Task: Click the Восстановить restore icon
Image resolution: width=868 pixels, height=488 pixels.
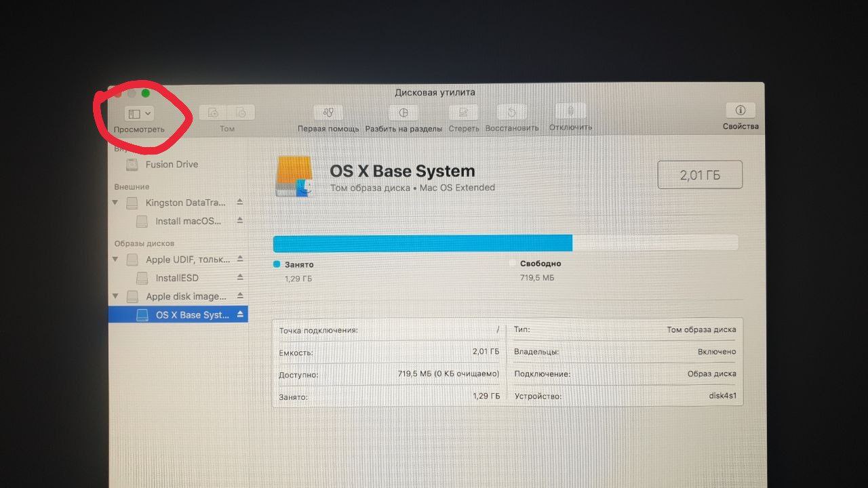Action: pos(512,113)
